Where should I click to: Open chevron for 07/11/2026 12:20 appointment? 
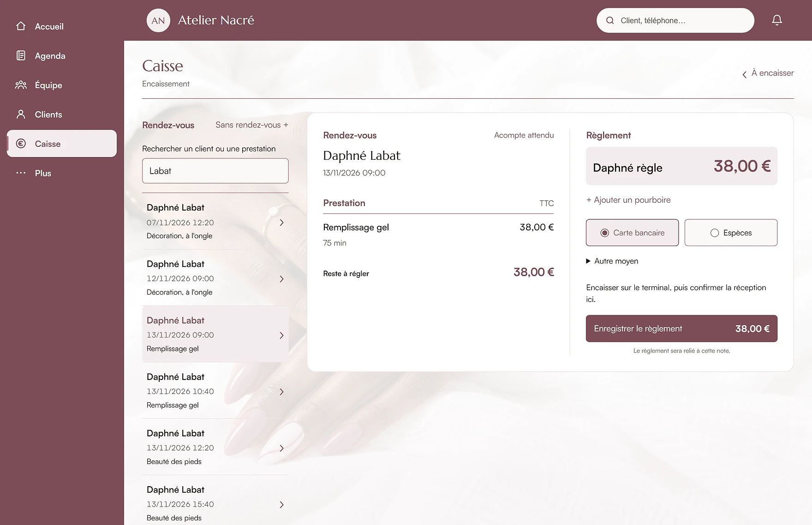point(281,223)
